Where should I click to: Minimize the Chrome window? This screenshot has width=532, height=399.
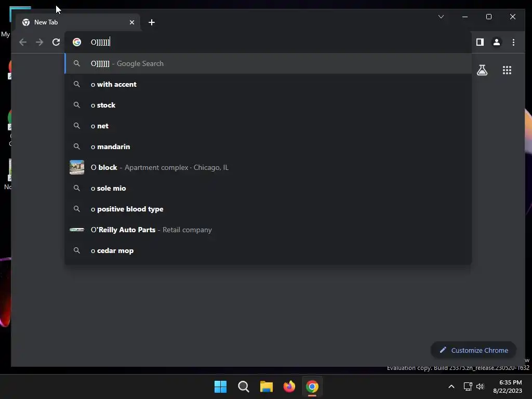465,17
